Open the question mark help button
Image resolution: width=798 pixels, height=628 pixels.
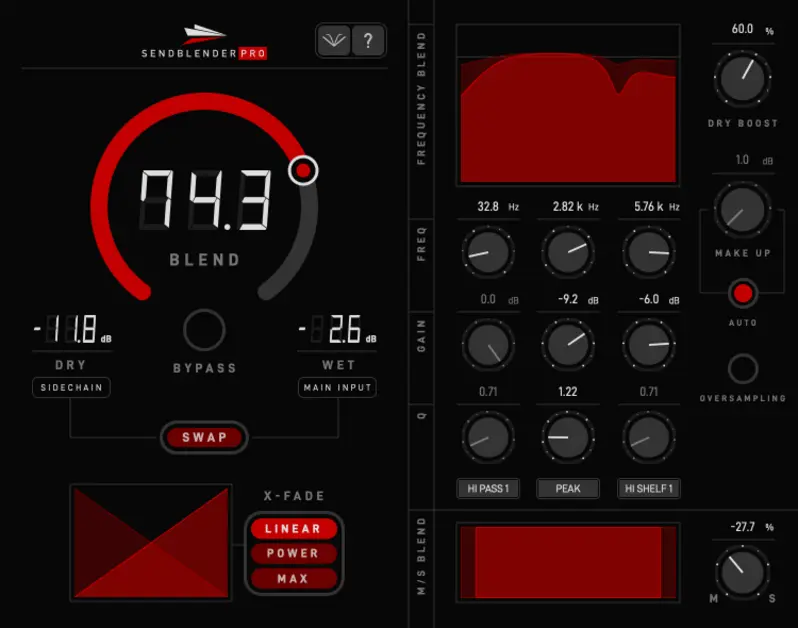(368, 40)
